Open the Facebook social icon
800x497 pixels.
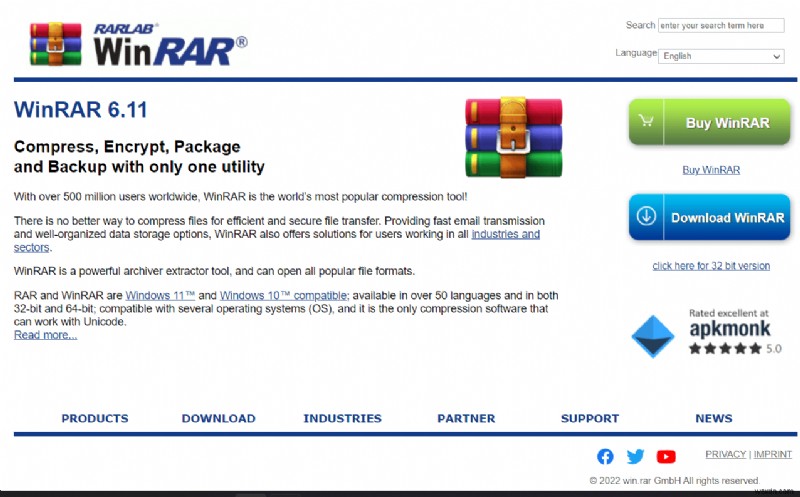tap(605, 456)
